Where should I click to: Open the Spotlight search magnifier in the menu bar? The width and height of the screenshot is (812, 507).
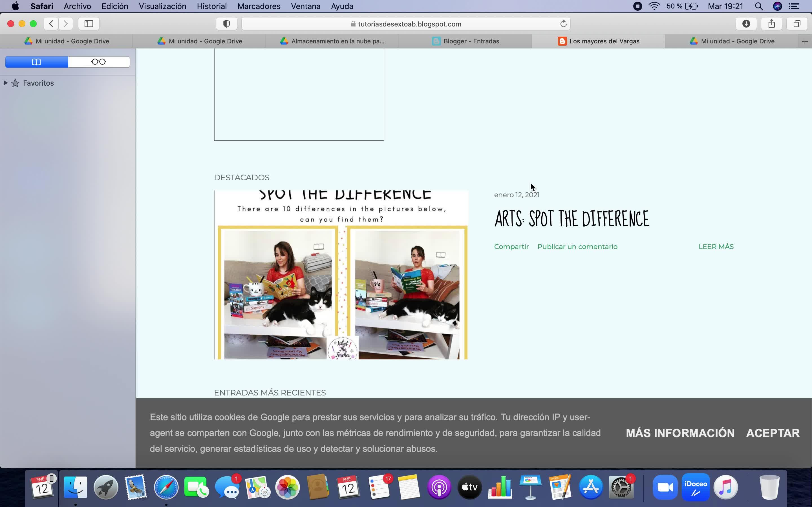tap(759, 6)
